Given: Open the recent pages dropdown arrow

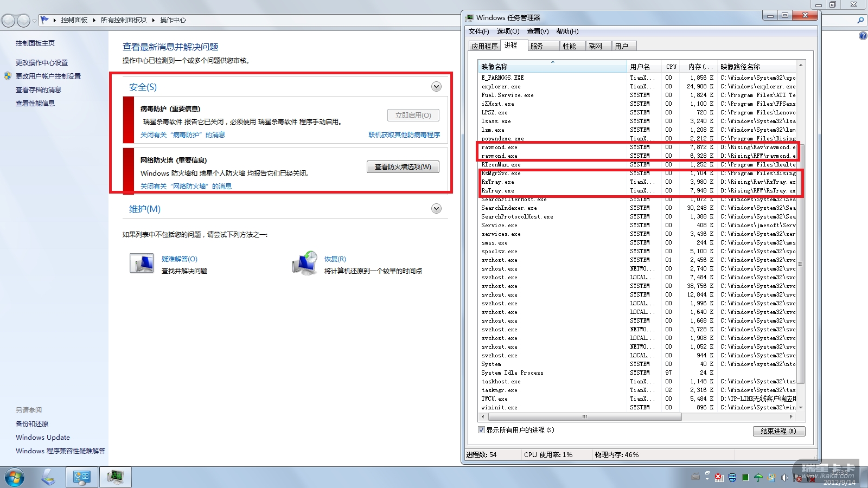Looking at the screenshot, I should (34, 21).
